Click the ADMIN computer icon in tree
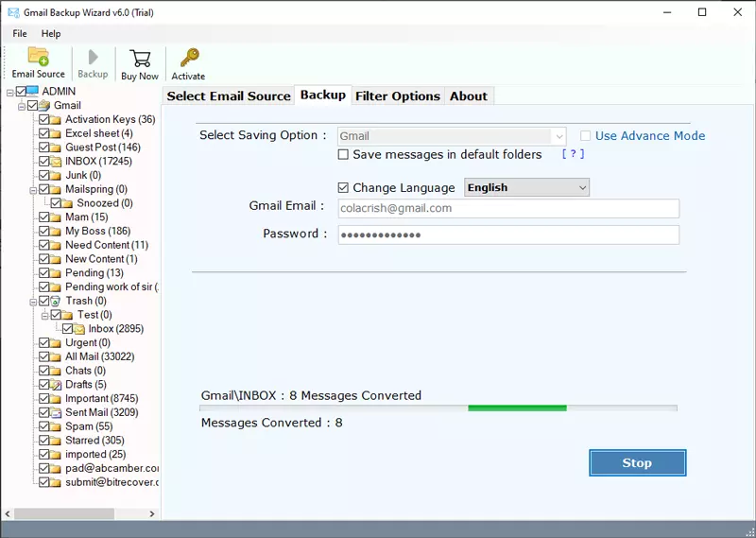 click(32, 91)
